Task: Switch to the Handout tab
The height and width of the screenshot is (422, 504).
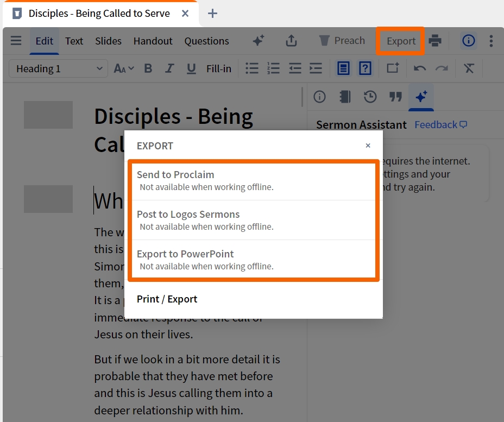Action: [x=153, y=41]
